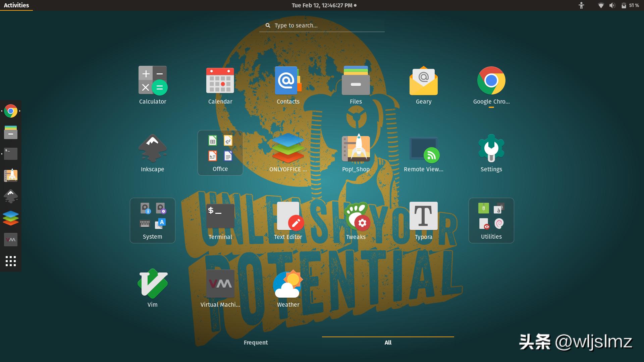
Task: Launch the Calendar app
Action: coord(220,80)
